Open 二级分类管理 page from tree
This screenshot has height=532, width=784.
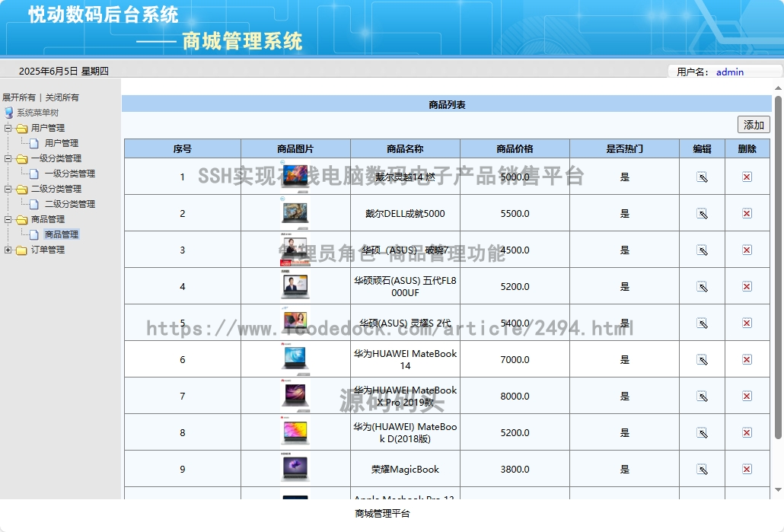coord(69,204)
